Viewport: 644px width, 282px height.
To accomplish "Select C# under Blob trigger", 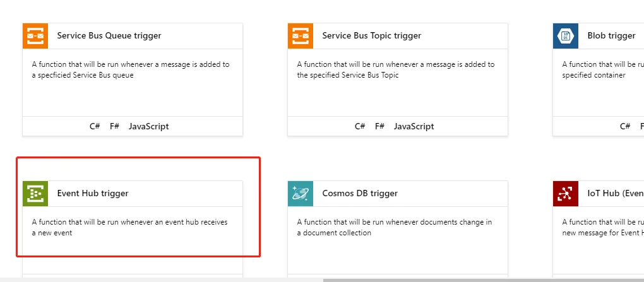I will click(x=625, y=126).
